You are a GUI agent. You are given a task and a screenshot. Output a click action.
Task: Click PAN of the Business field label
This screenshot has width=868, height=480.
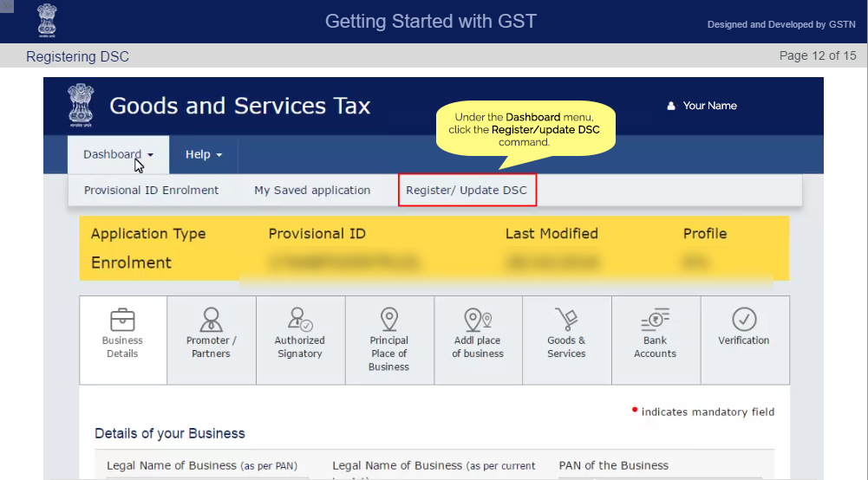click(x=614, y=465)
